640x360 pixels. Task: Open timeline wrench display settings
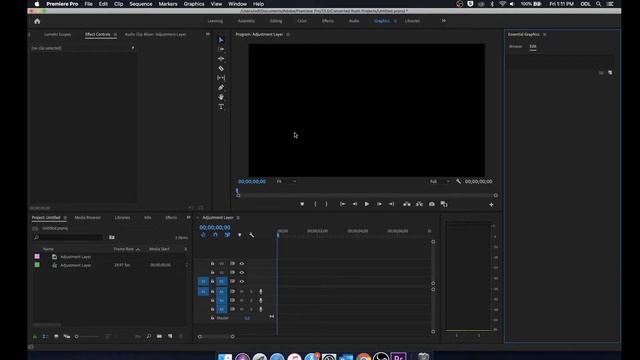point(251,235)
